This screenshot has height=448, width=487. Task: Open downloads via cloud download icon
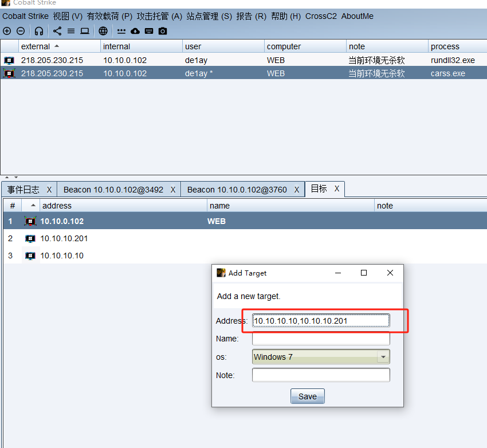135,31
